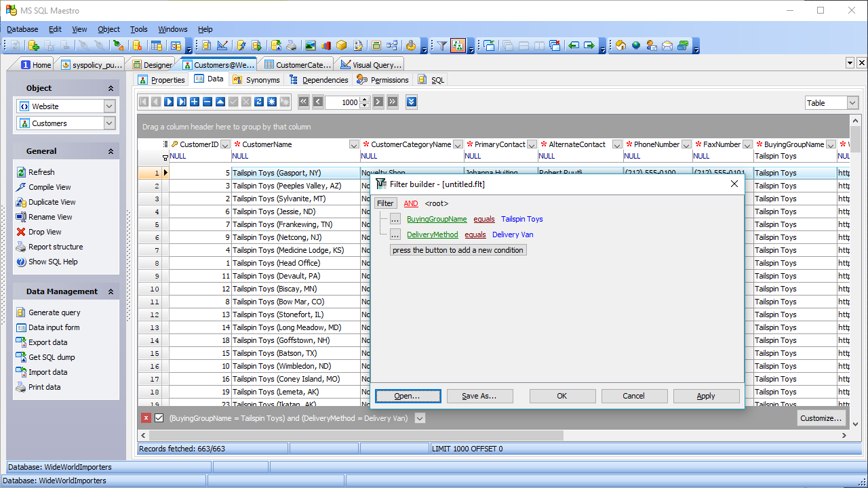Collapse the Data Management sidebar section
Image resolution: width=868 pixels, height=488 pixels.
111,292
